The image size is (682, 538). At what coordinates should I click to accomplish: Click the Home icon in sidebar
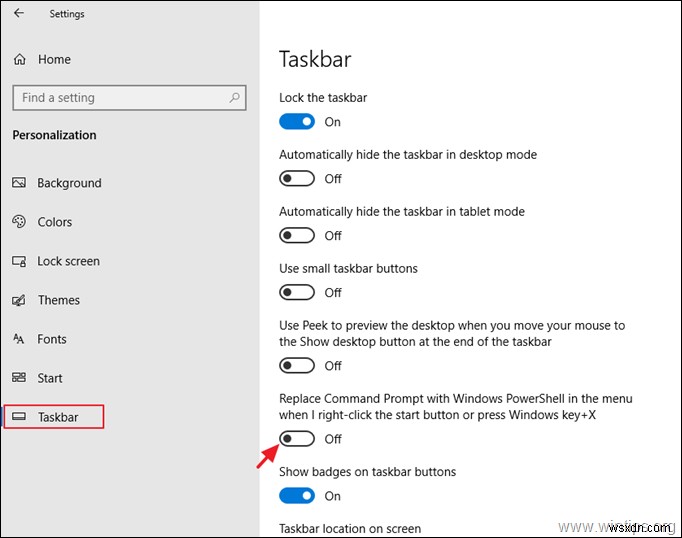pos(20,60)
